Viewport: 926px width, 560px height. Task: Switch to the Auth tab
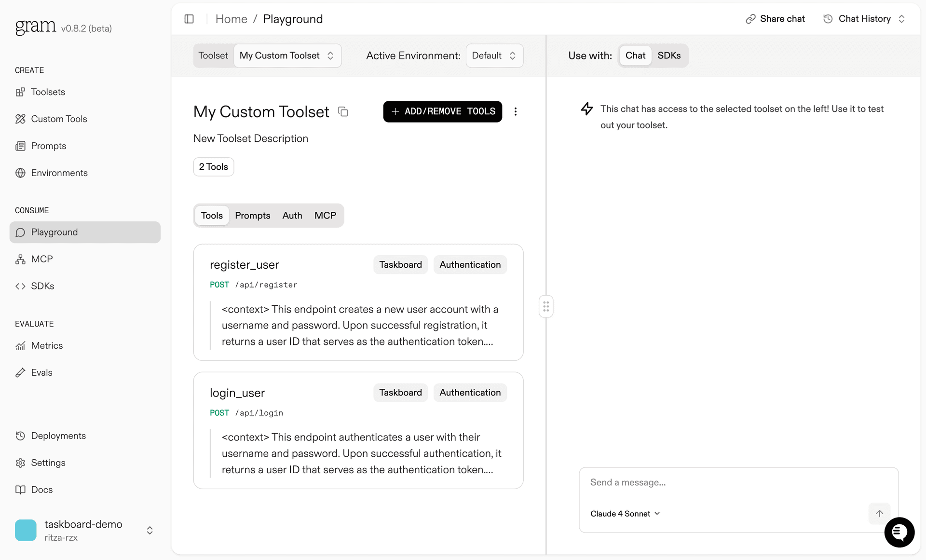292,216
